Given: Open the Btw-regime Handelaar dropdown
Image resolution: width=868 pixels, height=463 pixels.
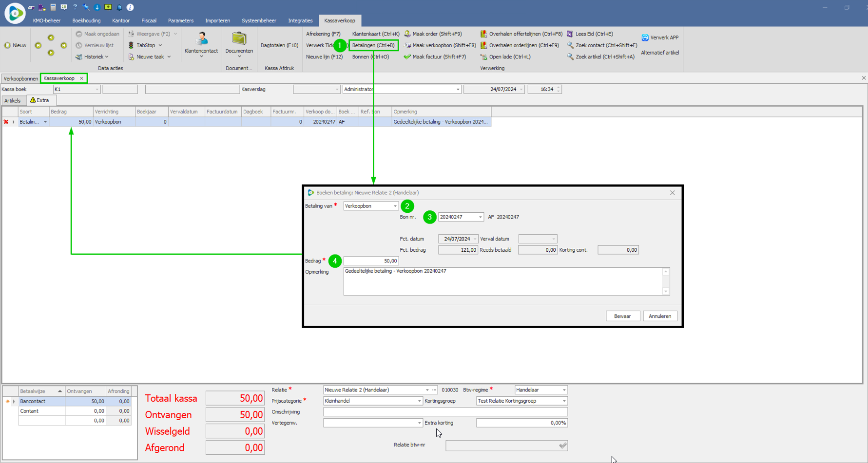Looking at the screenshot, I should [564, 390].
